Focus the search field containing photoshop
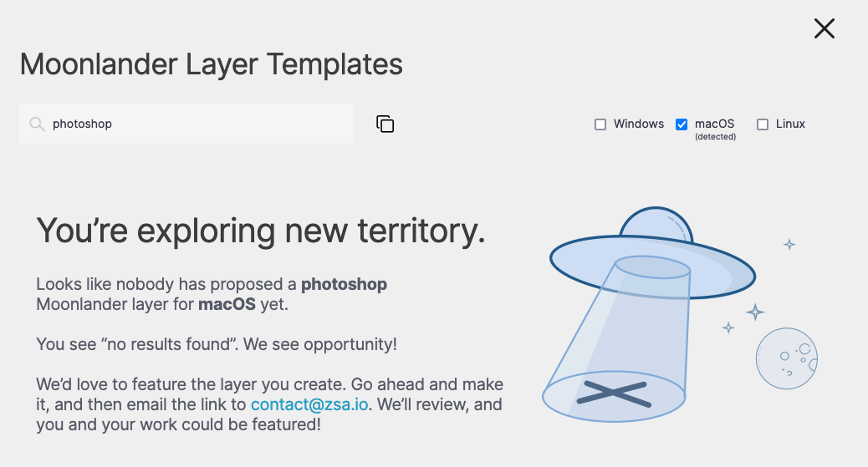The image size is (868, 467). [x=186, y=124]
